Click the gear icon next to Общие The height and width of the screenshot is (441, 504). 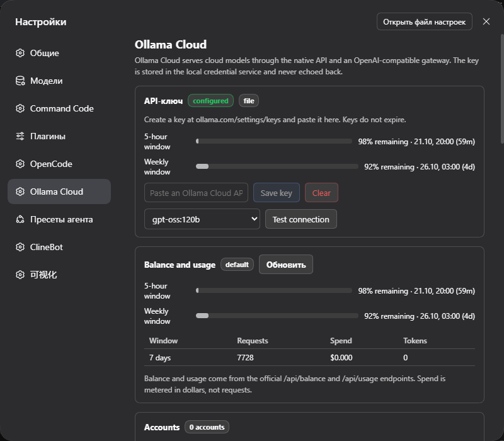[20, 53]
